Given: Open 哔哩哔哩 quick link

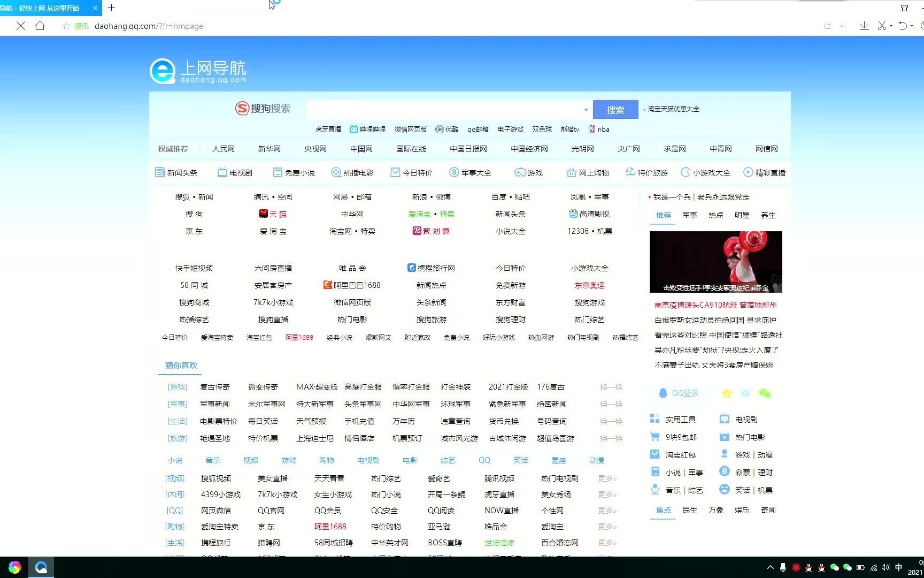Looking at the screenshot, I should (x=367, y=129).
